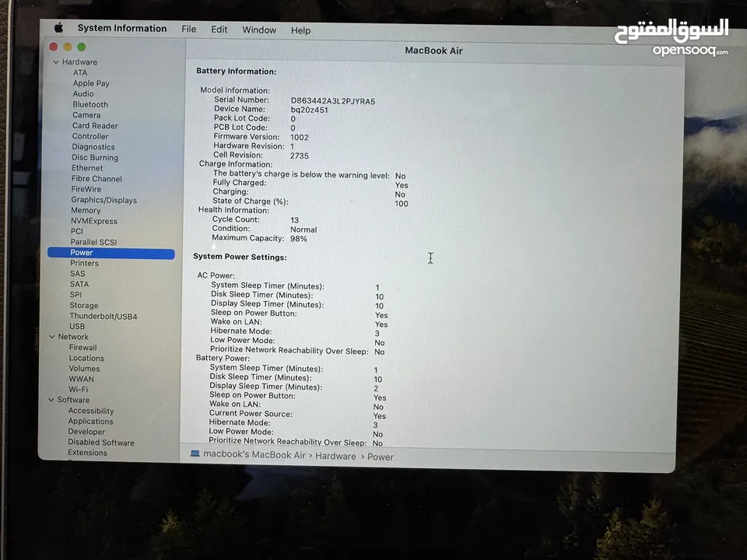Select Locations under Network

pyautogui.click(x=86, y=358)
